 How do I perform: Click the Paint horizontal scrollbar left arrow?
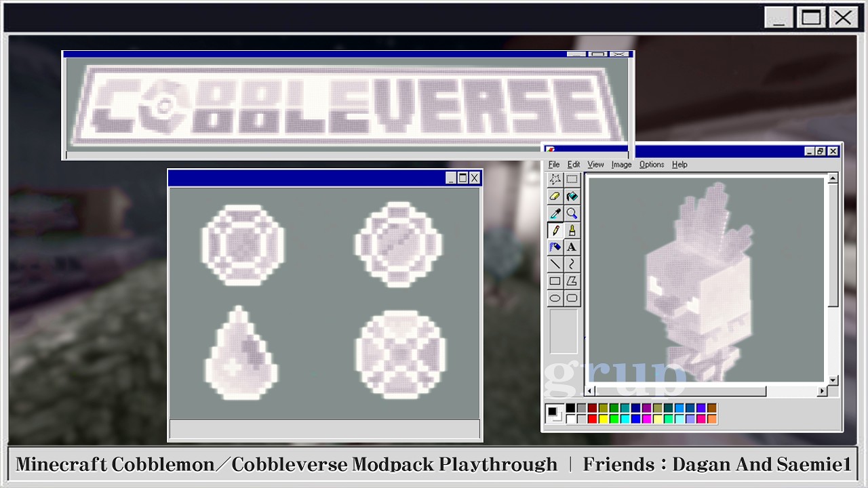(589, 391)
